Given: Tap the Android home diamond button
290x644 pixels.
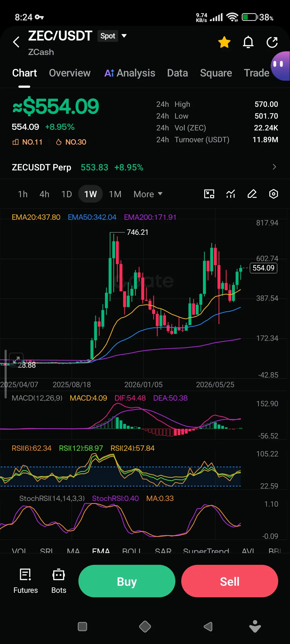Looking at the screenshot, I should pyautogui.click(x=145, y=627).
